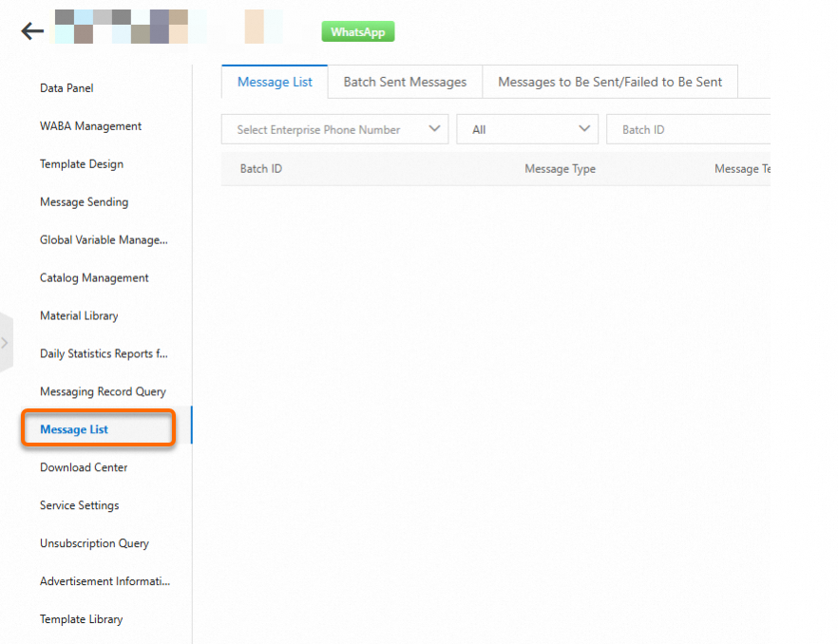Open the Download Center
838x644 pixels.
pos(84,467)
